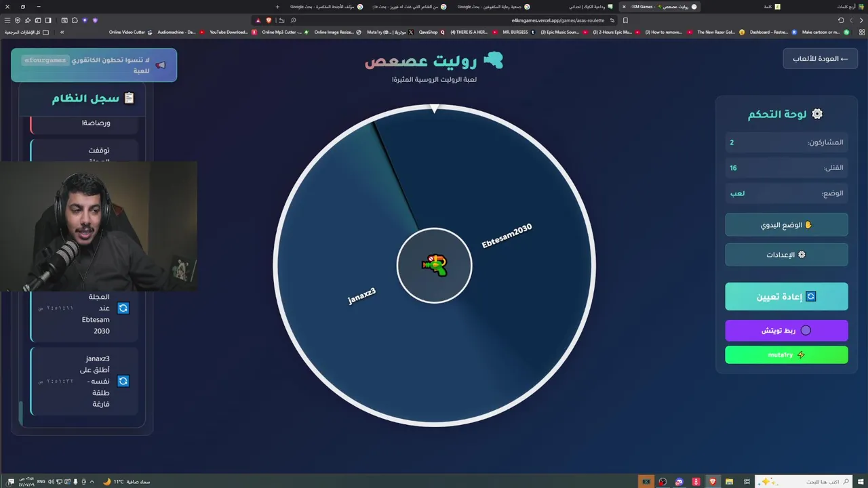Click the Brave shields lion icon
868x488 pixels.
click(x=269, y=20)
